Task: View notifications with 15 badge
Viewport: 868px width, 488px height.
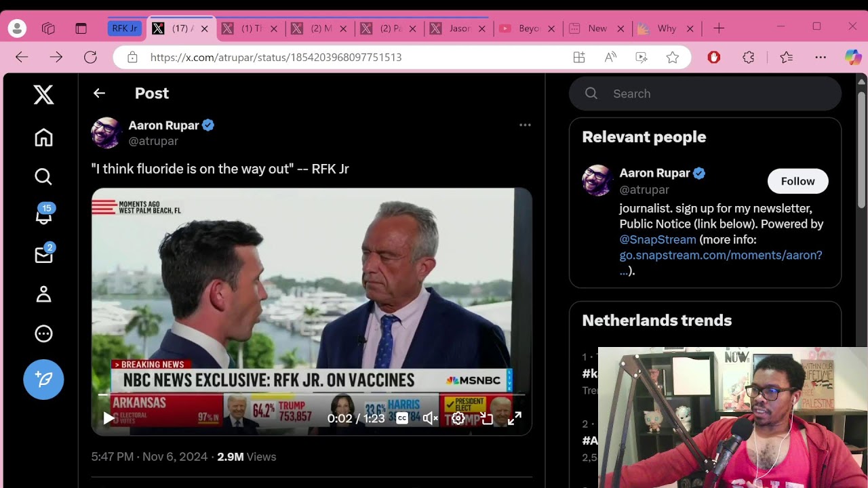Action: 43,214
